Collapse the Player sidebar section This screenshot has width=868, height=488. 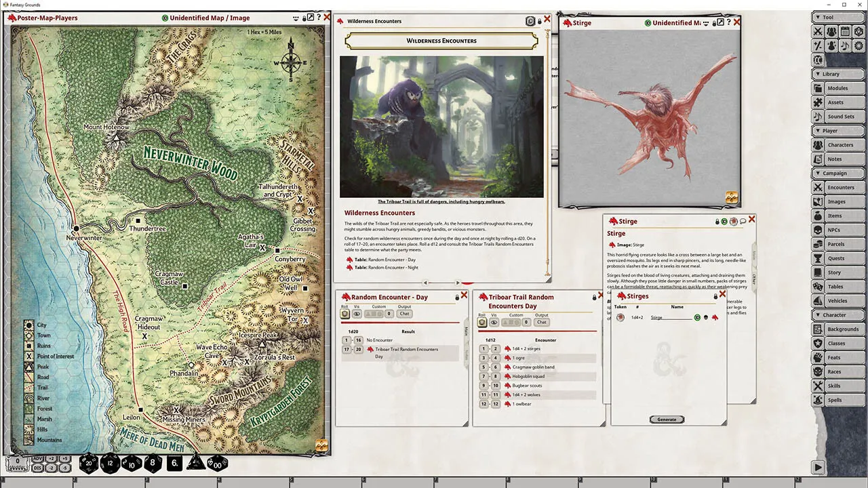click(839, 131)
